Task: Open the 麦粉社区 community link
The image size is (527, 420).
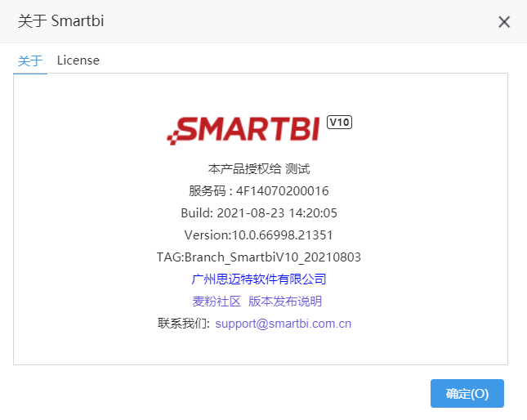Action: click(217, 301)
